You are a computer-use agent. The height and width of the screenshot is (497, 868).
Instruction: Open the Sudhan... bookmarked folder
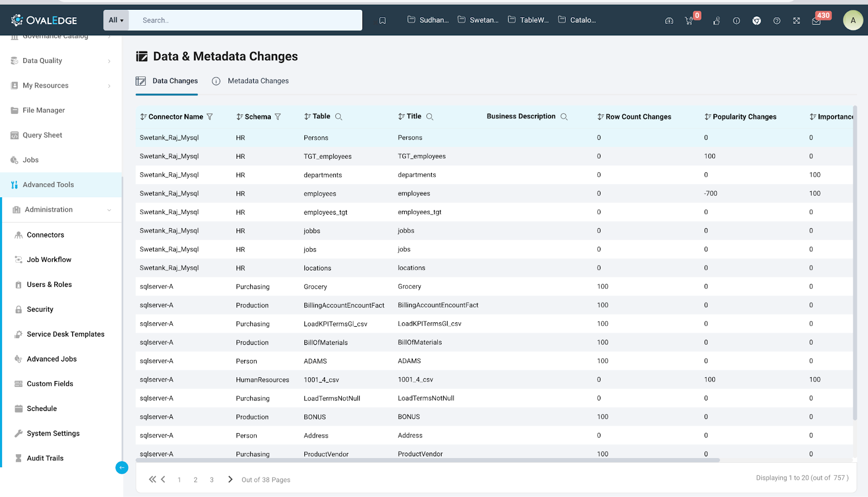pyautogui.click(x=428, y=20)
